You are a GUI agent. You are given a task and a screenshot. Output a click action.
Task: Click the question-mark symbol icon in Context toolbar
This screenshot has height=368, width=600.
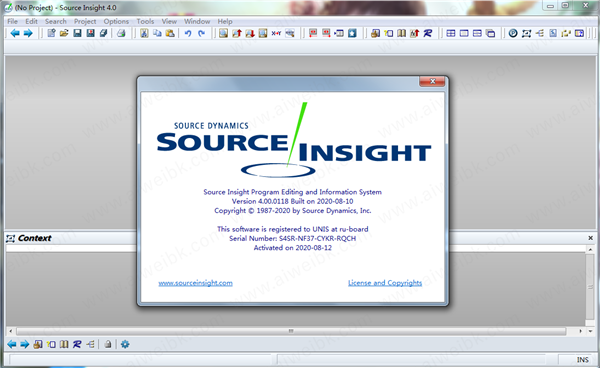tap(51, 344)
